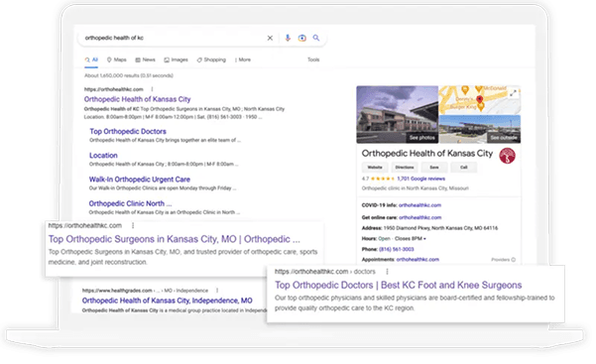Open the Top Orthopedic Doctors sitelink

pos(128,131)
